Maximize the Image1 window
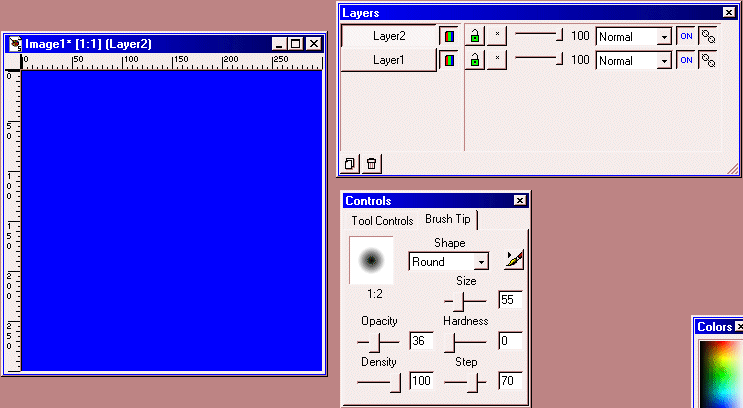Screen dimensions: 743x408 [295, 44]
